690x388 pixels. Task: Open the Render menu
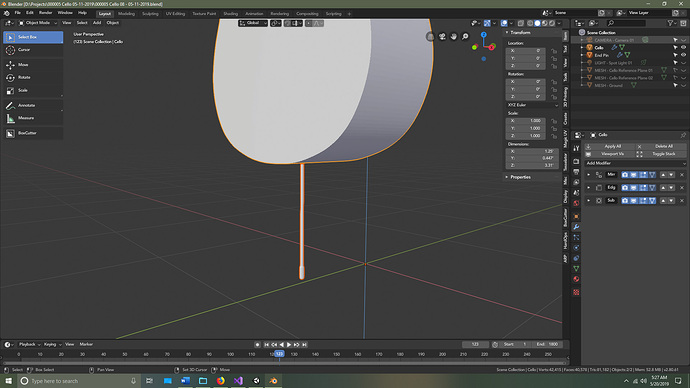(45, 13)
